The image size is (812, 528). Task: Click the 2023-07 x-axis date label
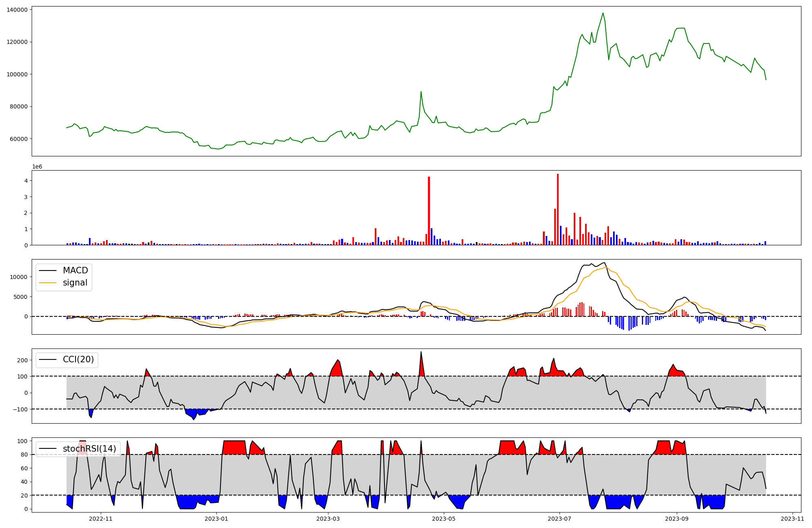click(559, 518)
